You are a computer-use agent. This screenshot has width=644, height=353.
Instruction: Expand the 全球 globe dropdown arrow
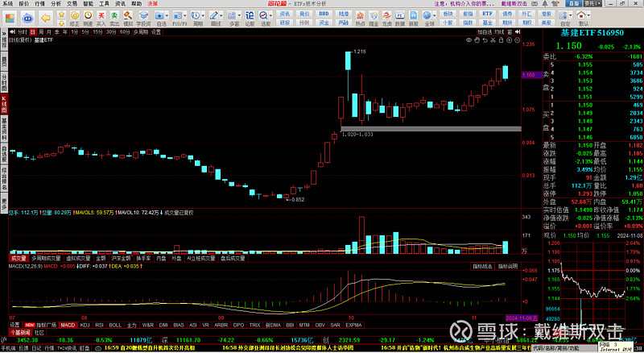click(435, 15)
